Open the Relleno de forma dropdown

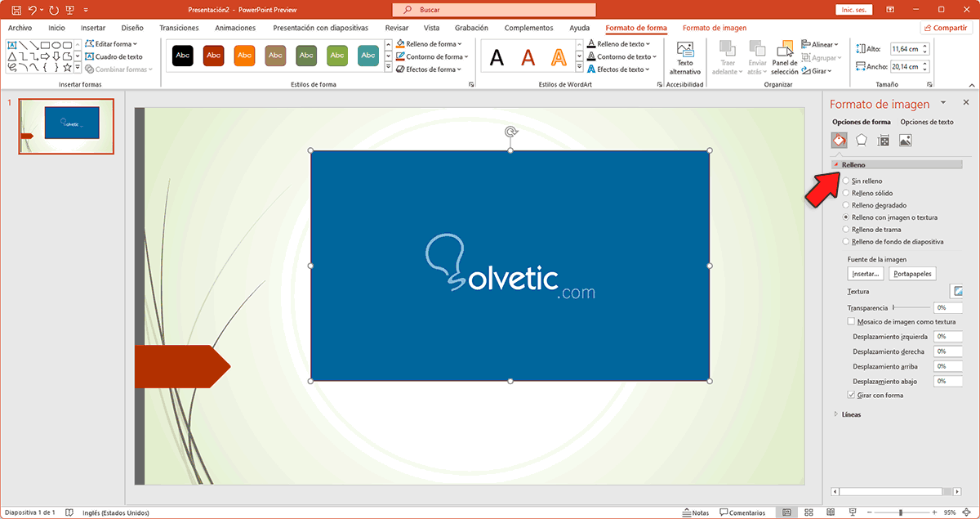coord(432,43)
